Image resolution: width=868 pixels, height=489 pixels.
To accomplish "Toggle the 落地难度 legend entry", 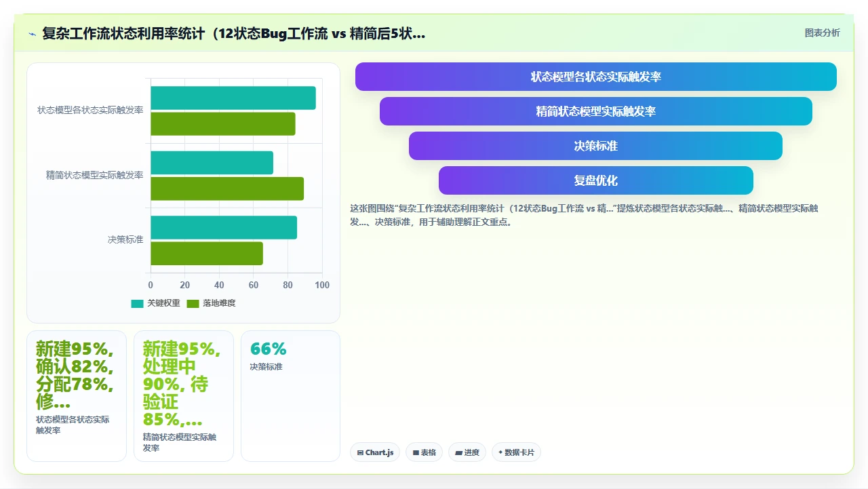I will (x=212, y=303).
